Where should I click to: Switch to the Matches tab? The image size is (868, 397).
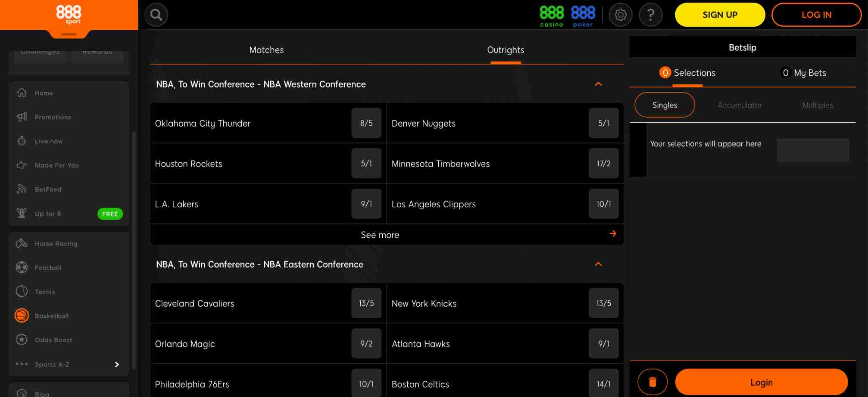(266, 50)
